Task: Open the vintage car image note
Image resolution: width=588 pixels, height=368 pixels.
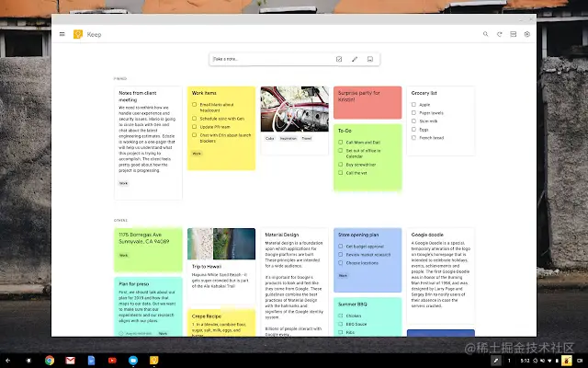Action: [295, 109]
